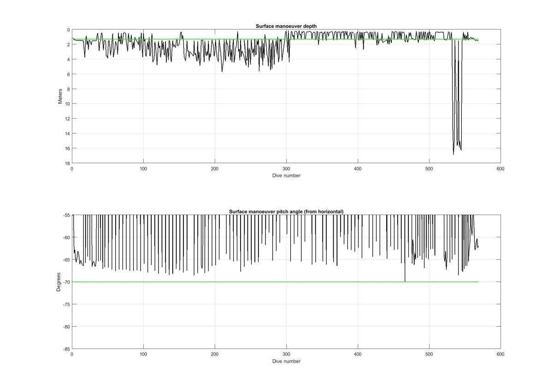This screenshot has height=392, width=553.
Task: Click the "16" tick on the Meters axis
Action: coord(67,148)
